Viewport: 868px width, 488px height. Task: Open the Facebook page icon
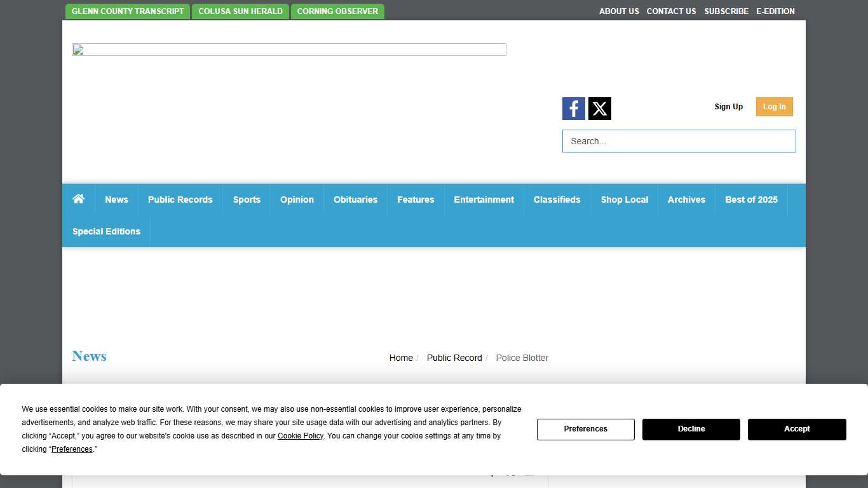[573, 109]
